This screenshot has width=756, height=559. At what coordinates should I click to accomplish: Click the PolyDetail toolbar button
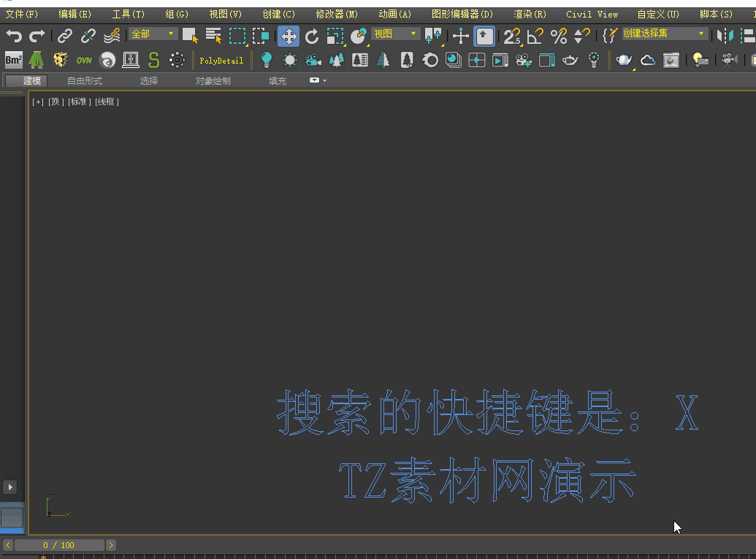(221, 61)
